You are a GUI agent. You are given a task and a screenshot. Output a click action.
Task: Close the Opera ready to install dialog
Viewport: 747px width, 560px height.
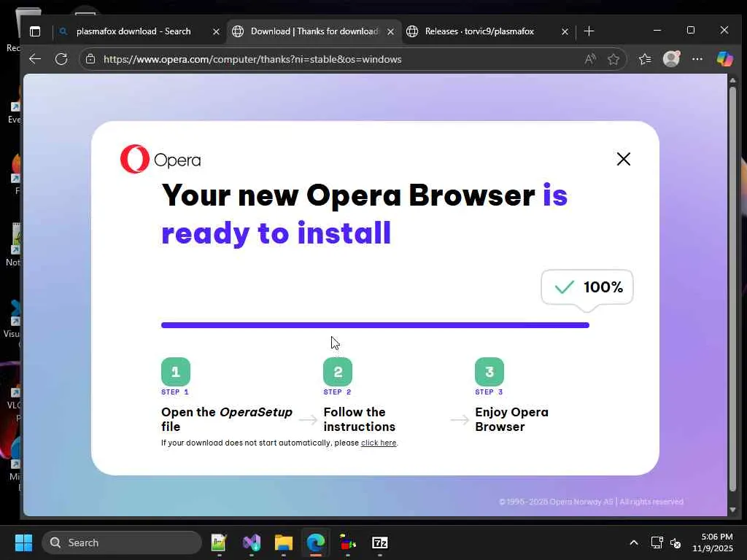pos(623,159)
